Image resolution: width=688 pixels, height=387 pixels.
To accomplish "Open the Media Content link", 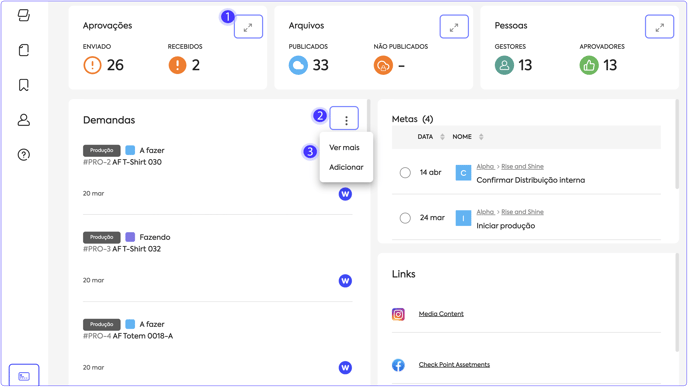I will (x=441, y=314).
